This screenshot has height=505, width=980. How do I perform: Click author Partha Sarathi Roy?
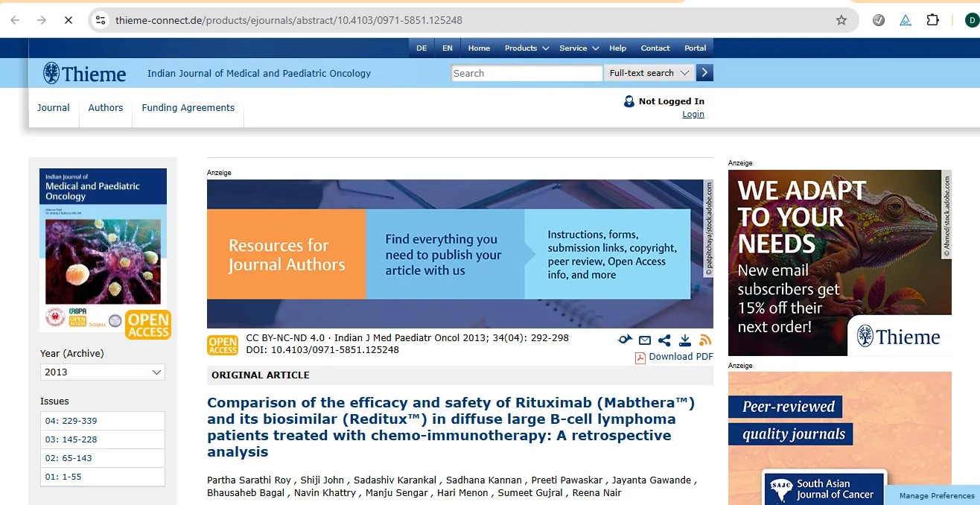coord(249,480)
